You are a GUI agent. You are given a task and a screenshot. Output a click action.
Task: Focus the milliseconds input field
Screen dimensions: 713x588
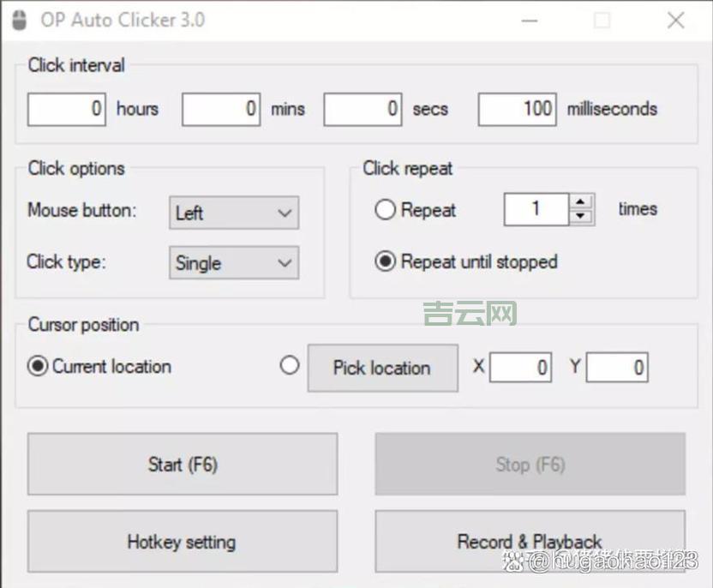[x=517, y=109]
